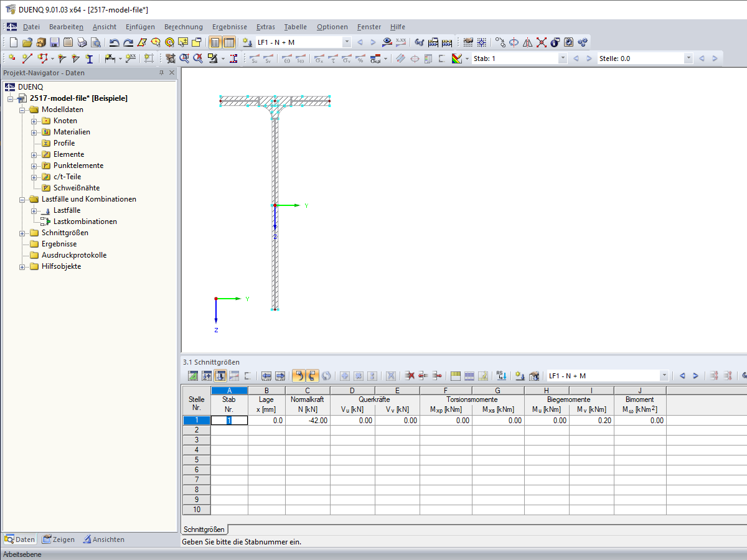Click the Stab Nr. input cell in row 1
Screen dimensions: 747x560
[229, 421]
